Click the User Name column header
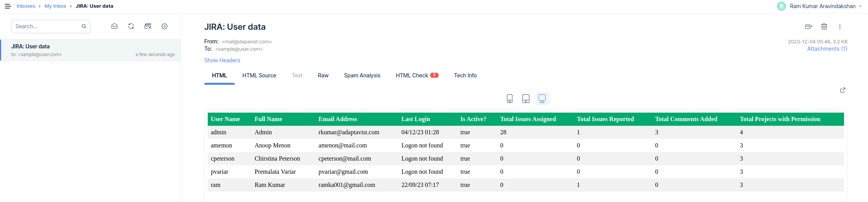The height and width of the screenshot is (202, 868). click(225, 119)
